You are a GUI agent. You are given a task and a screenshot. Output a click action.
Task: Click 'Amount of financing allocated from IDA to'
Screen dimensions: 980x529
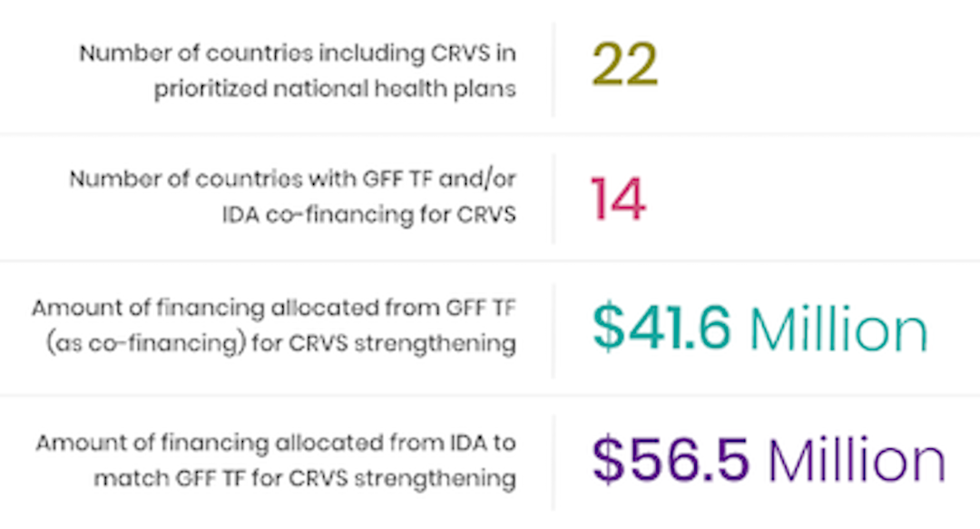pos(276,442)
